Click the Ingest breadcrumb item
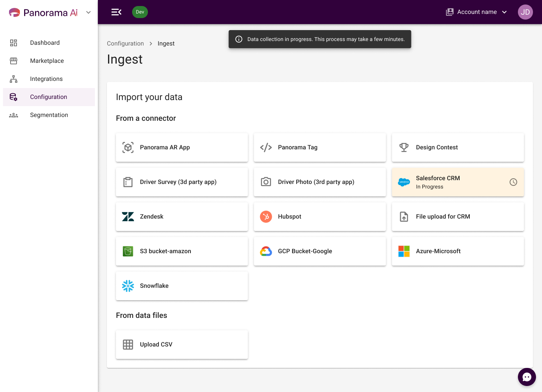542x392 pixels. pos(166,44)
